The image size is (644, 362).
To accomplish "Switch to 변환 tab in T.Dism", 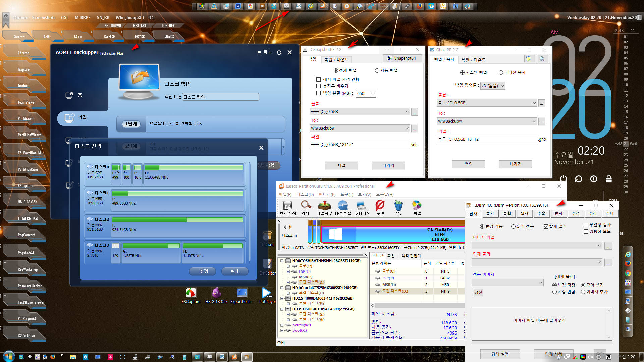I will (x=558, y=213).
